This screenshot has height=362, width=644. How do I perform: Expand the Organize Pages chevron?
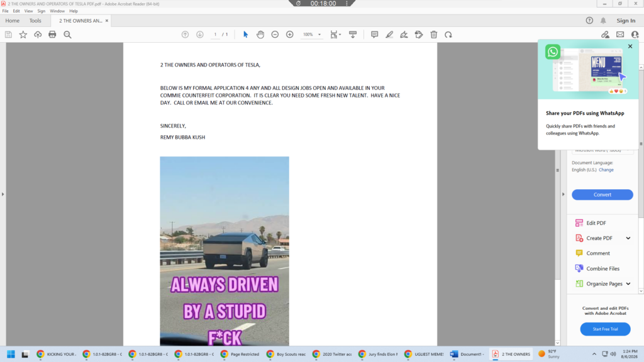pos(628,283)
